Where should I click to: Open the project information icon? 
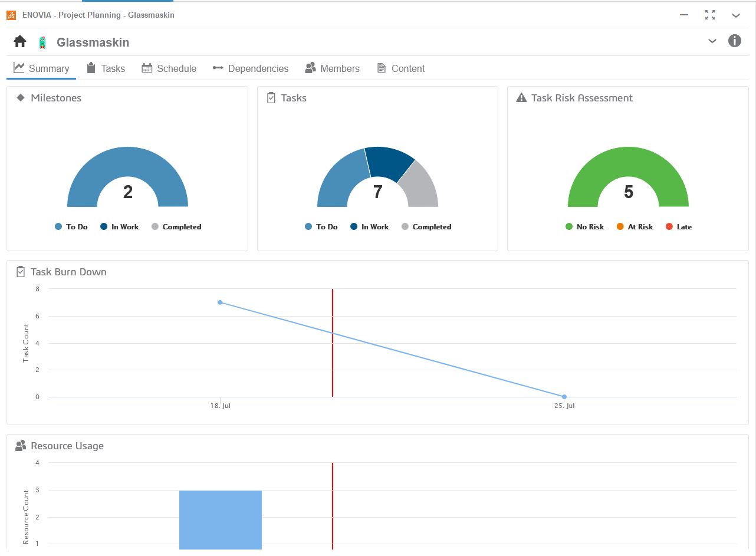(x=734, y=41)
